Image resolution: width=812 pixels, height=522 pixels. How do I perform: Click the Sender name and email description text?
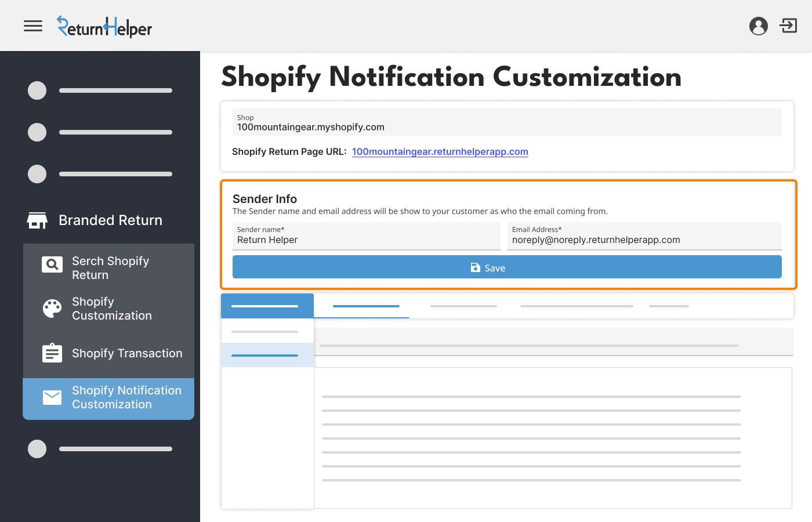pyautogui.click(x=420, y=211)
